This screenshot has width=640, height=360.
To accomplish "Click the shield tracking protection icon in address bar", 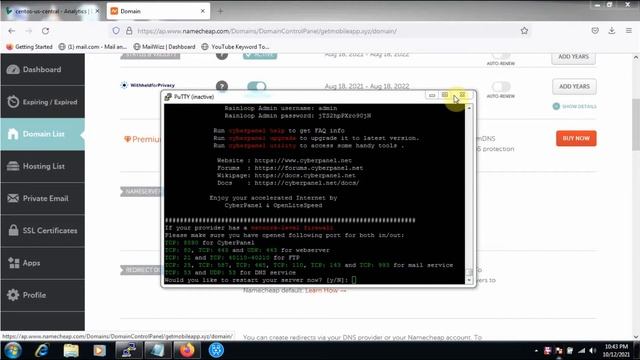I will coord(116,31).
